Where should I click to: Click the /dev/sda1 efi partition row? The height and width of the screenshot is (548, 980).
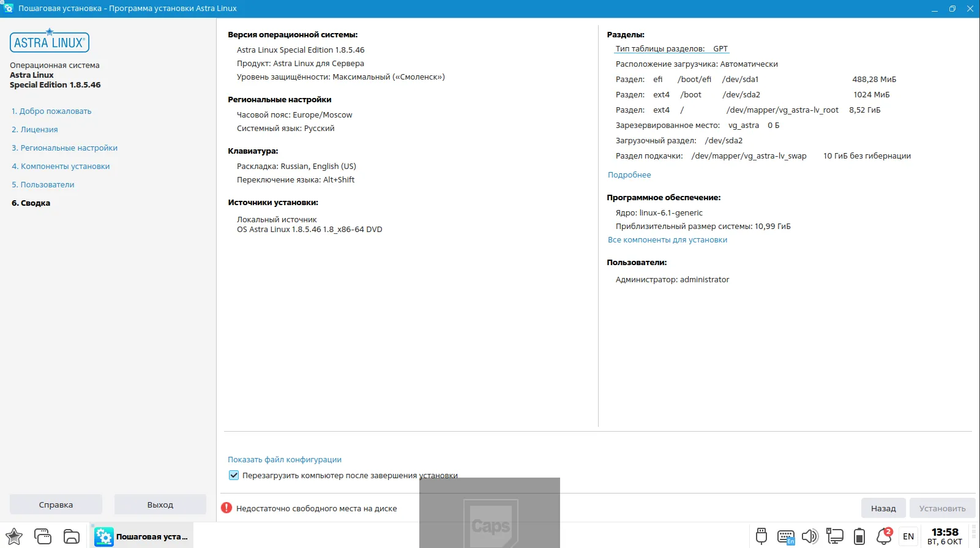point(756,79)
